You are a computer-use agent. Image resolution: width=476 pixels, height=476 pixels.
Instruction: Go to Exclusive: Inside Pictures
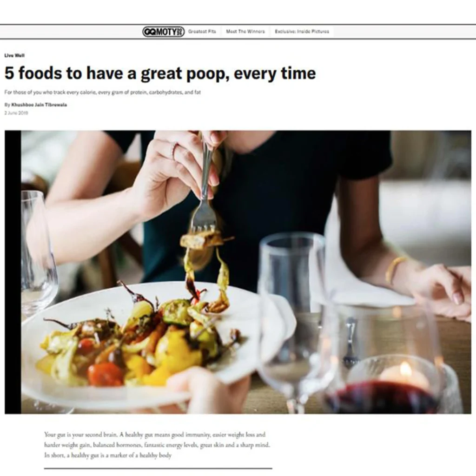pyautogui.click(x=302, y=32)
